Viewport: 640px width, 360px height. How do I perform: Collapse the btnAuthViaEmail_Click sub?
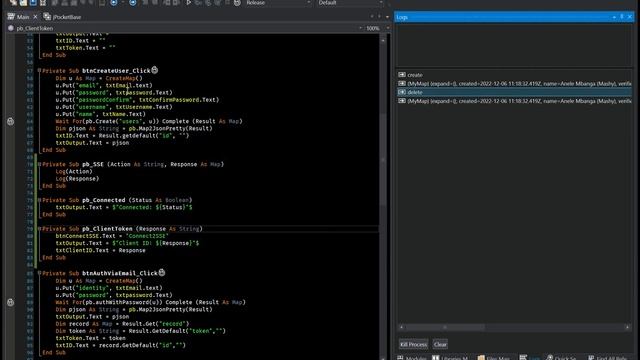click(x=39, y=273)
